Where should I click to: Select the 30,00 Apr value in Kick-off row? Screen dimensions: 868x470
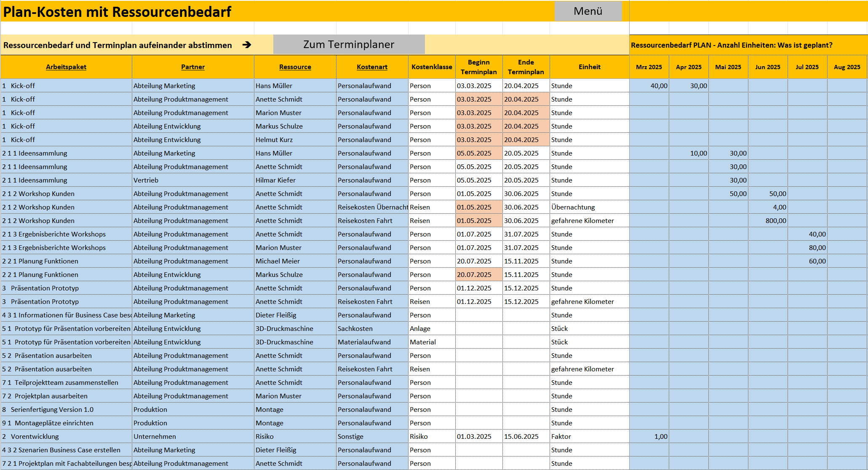point(689,86)
